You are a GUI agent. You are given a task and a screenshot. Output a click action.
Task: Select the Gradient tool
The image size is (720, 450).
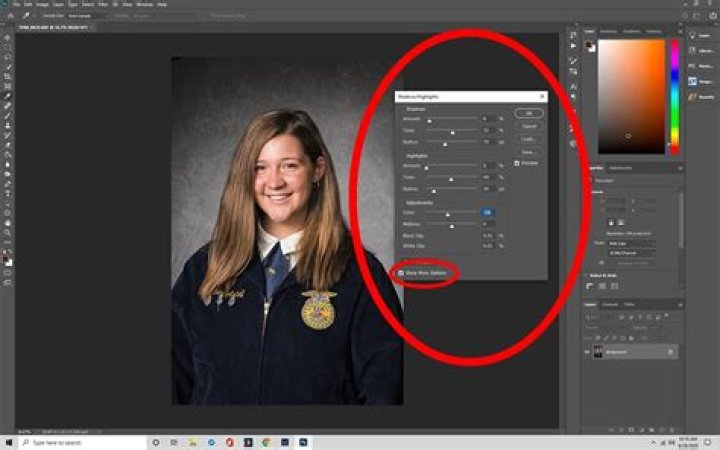click(8, 154)
